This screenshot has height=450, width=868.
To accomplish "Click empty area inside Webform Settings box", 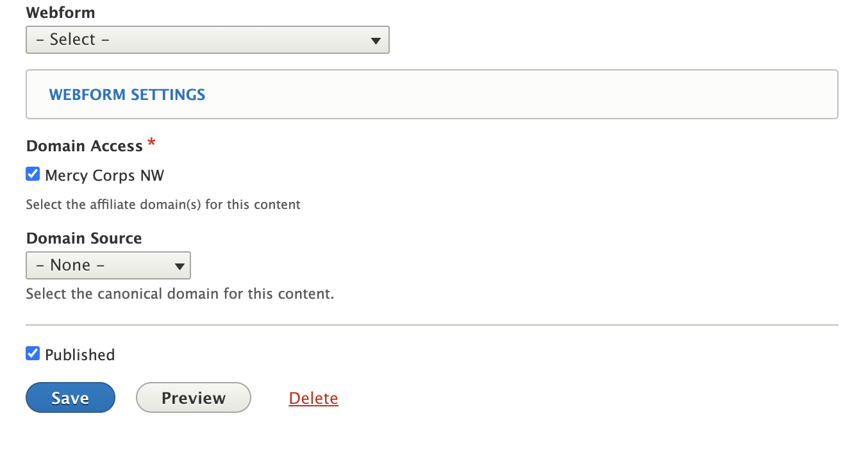I will coord(513,95).
